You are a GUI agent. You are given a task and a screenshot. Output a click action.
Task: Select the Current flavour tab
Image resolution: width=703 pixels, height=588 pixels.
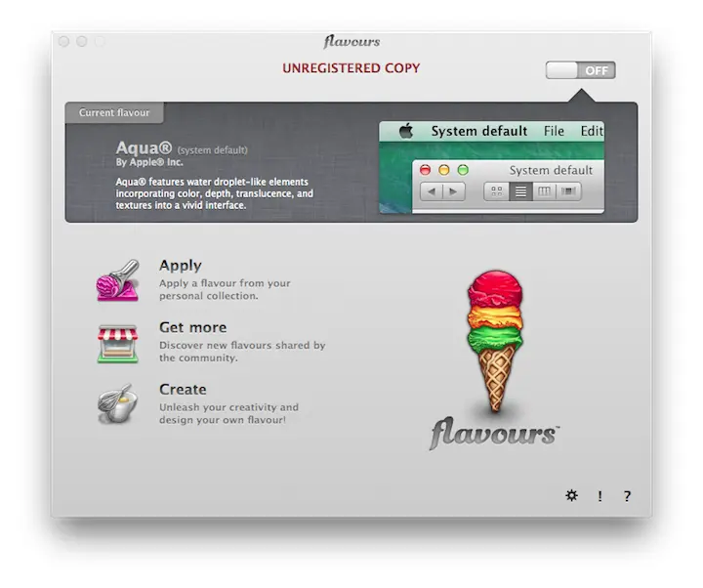114,112
